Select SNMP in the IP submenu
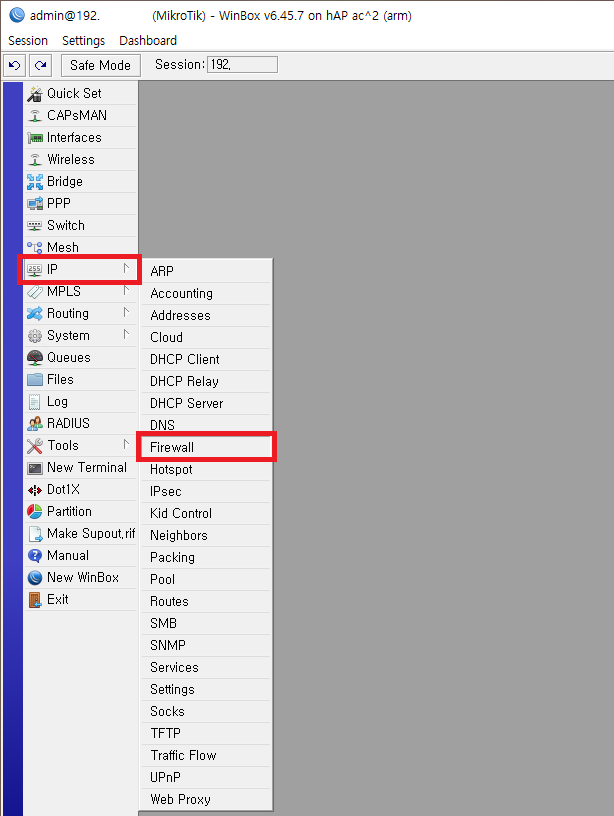614x816 pixels. pos(206,645)
